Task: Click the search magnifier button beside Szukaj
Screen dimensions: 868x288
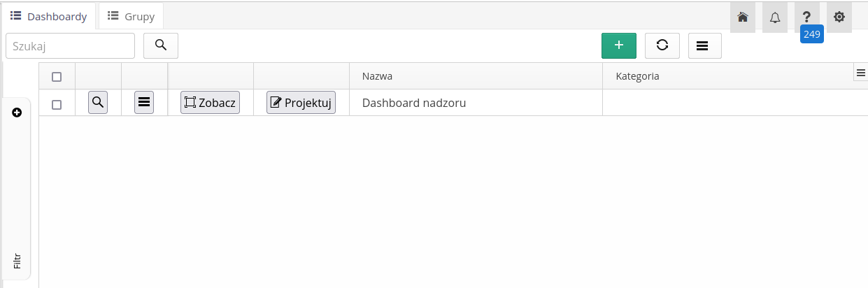Action: coord(161,45)
